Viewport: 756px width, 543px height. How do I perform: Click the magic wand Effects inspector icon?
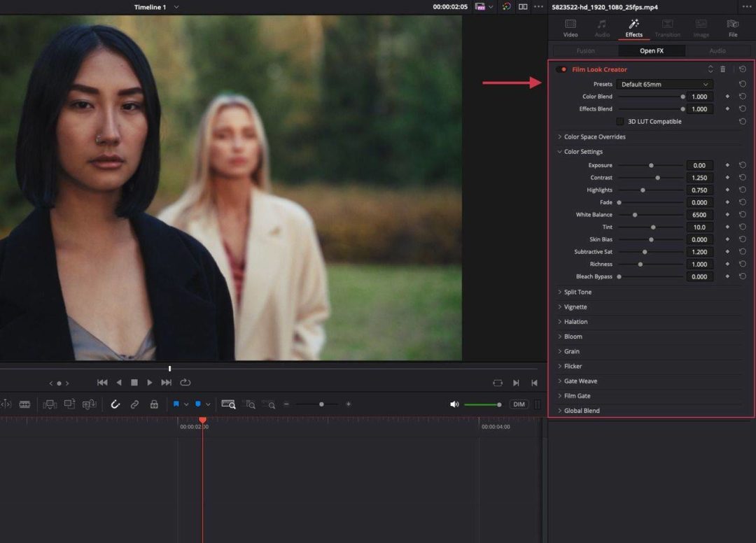633,27
